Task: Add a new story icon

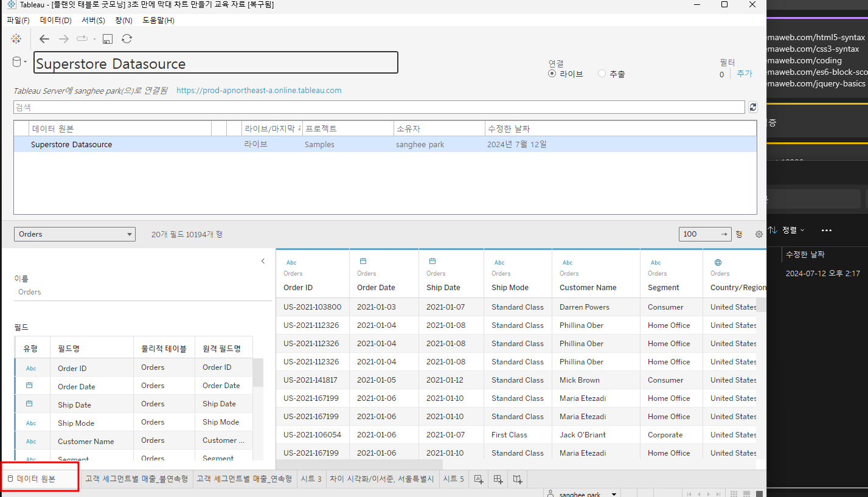Action: pyautogui.click(x=518, y=479)
